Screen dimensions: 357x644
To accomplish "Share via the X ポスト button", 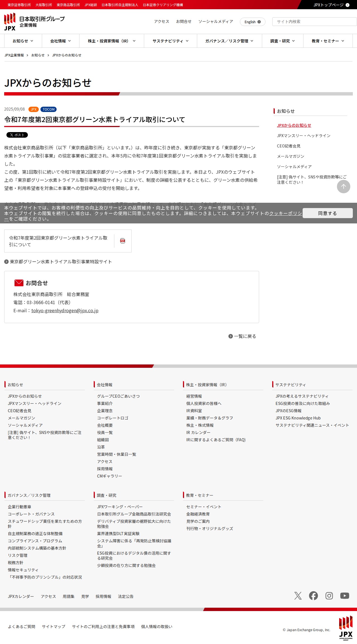I will point(17,135).
